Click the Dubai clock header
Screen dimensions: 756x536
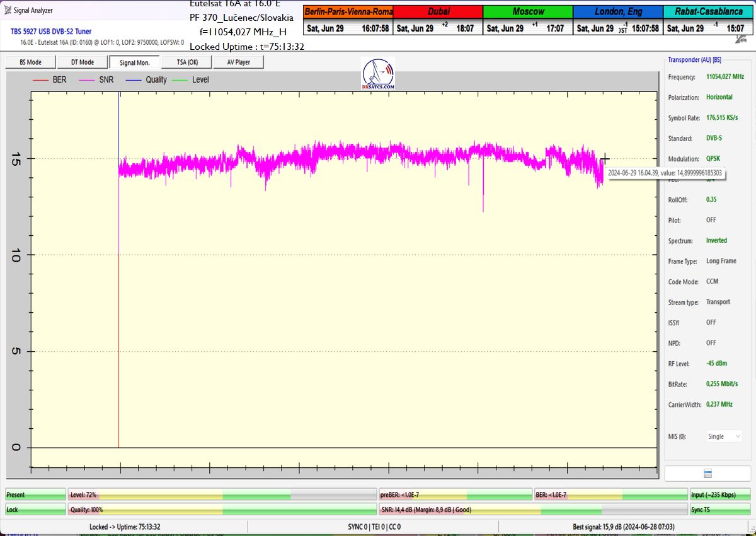(438, 12)
